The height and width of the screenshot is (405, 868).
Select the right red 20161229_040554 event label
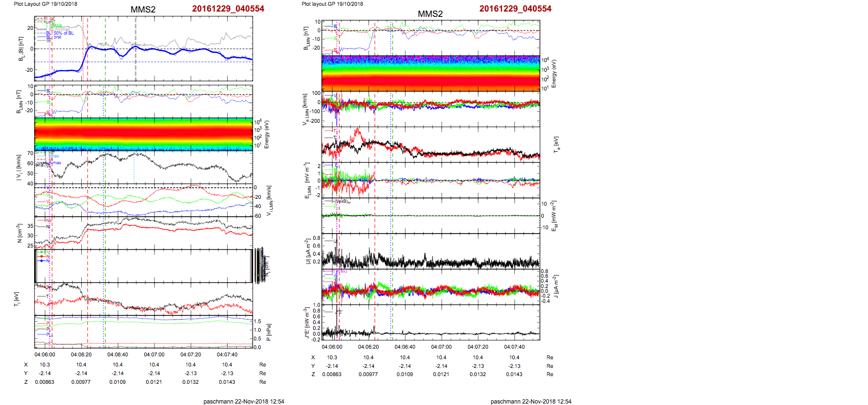pyautogui.click(x=515, y=9)
